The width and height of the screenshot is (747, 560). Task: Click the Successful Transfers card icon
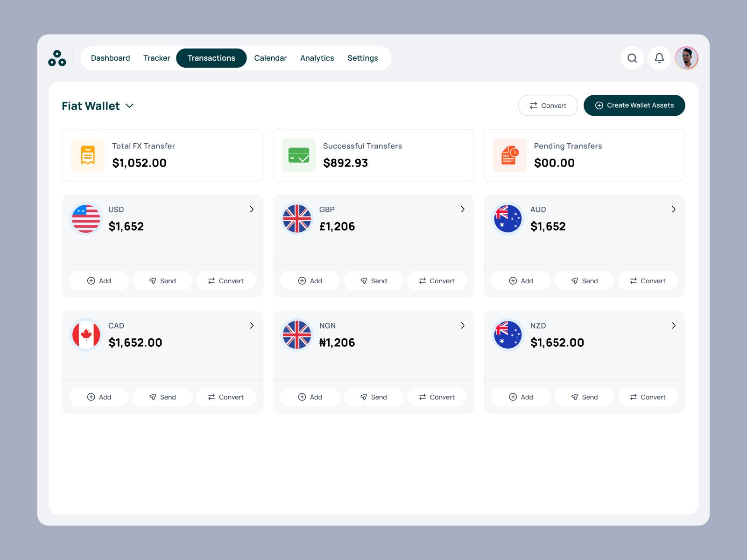[x=298, y=155]
